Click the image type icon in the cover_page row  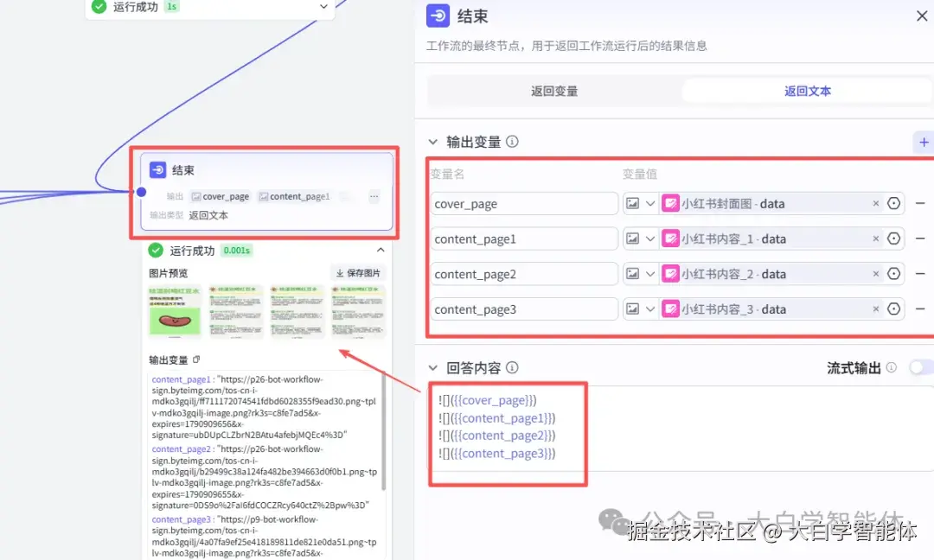click(633, 203)
